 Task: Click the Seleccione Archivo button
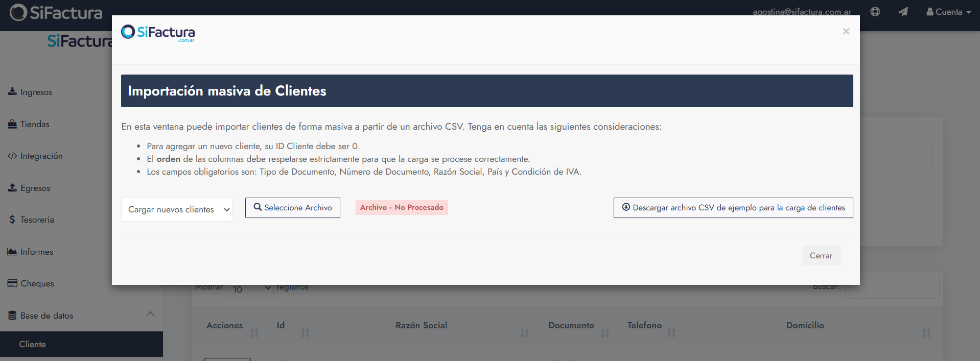coord(293,208)
